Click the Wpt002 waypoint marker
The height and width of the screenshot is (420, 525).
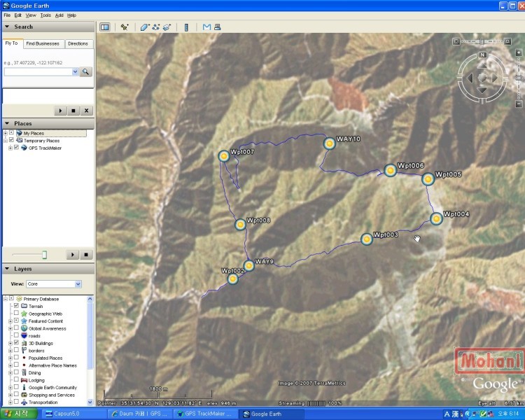(x=232, y=279)
